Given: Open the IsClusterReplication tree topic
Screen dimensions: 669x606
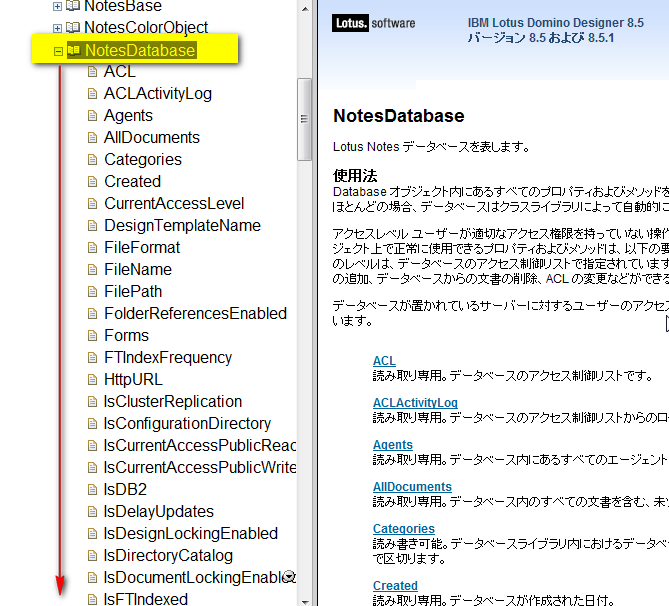Looking at the screenshot, I should [x=173, y=402].
